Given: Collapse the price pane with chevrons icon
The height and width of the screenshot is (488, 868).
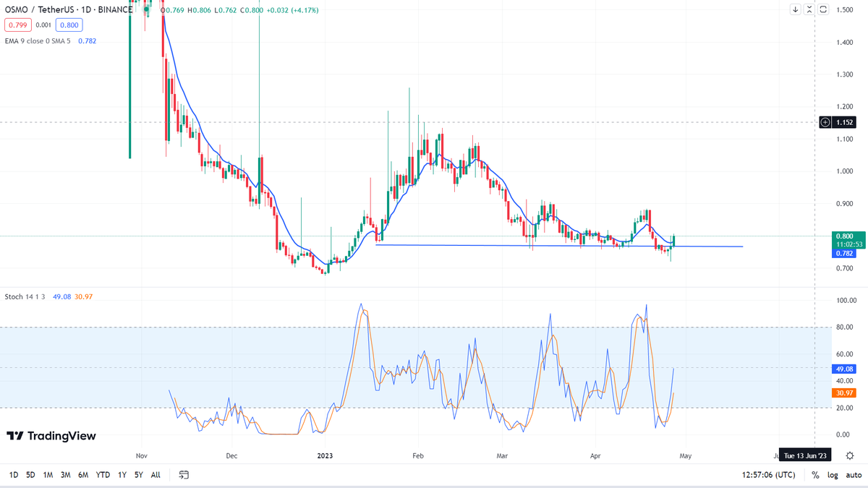Looking at the screenshot, I should (x=809, y=9).
